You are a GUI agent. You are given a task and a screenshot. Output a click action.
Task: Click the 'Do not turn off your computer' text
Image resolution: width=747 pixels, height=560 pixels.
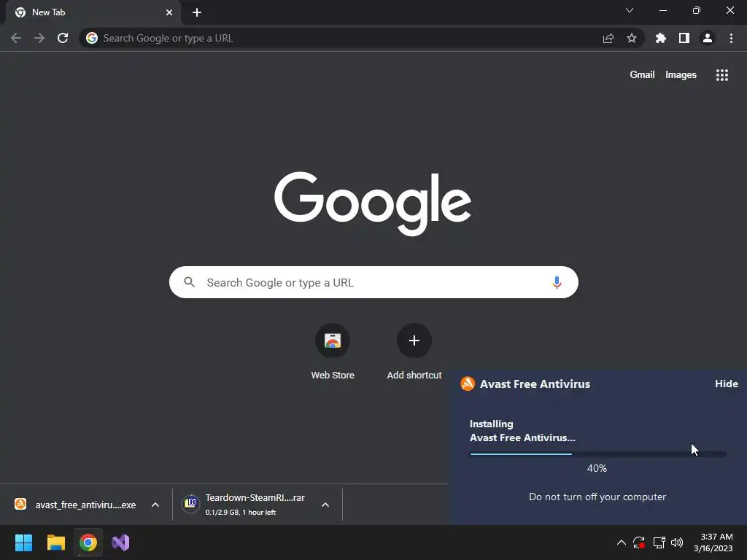(x=597, y=497)
